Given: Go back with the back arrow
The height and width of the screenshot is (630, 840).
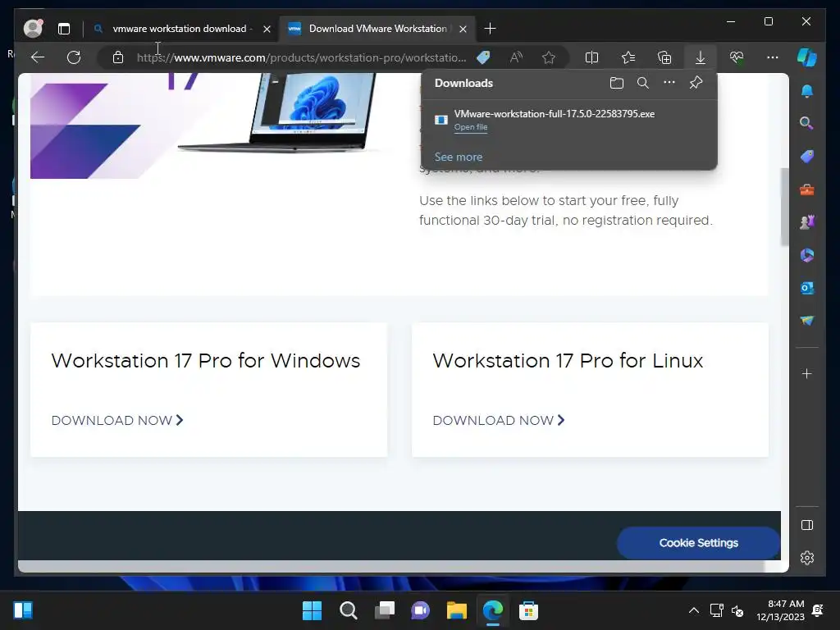Looking at the screenshot, I should (38, 57).
